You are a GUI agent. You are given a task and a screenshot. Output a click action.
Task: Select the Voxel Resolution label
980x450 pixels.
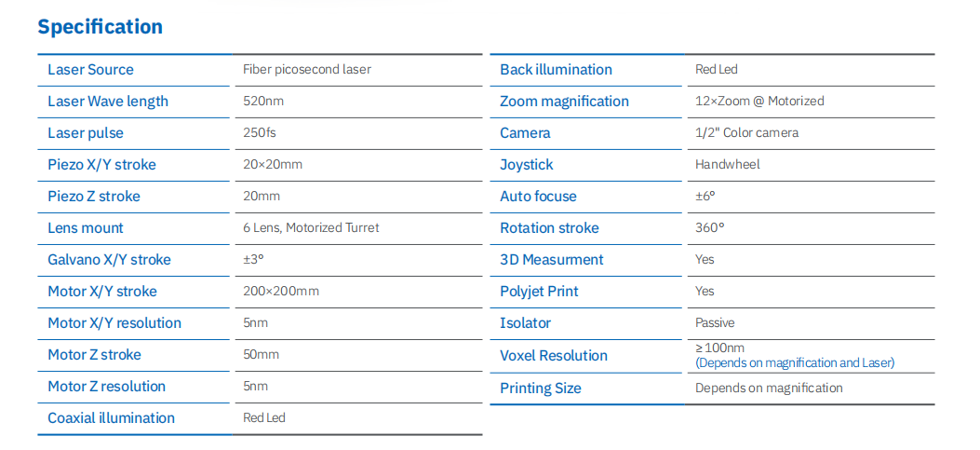coord(554,356)
